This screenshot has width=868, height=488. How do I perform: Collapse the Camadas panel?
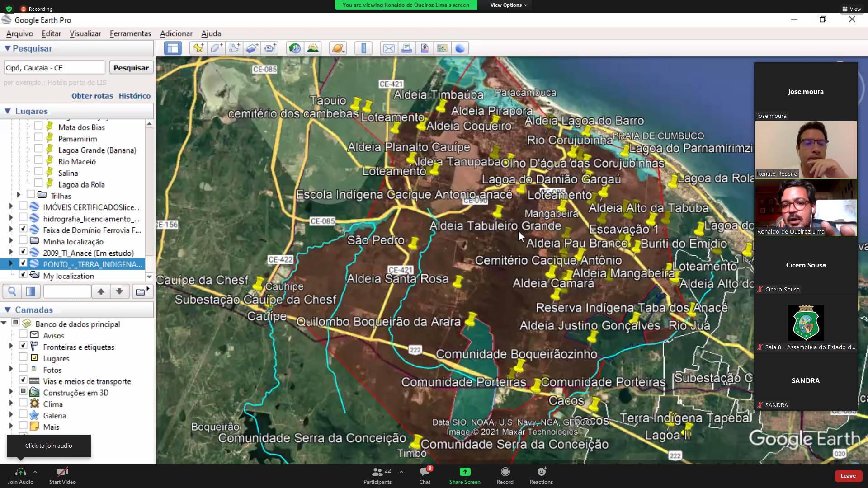tap(8, 310)
